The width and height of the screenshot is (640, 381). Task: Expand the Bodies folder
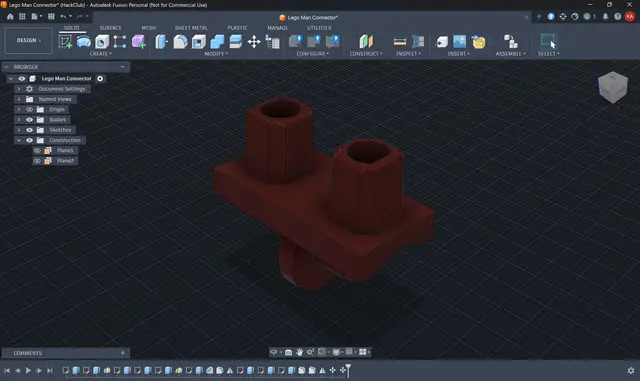pos(18,120)
